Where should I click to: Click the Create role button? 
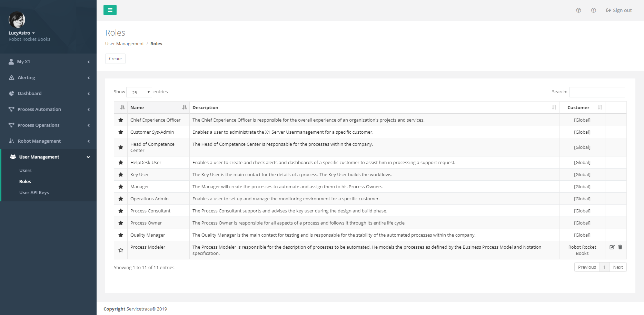115,59
